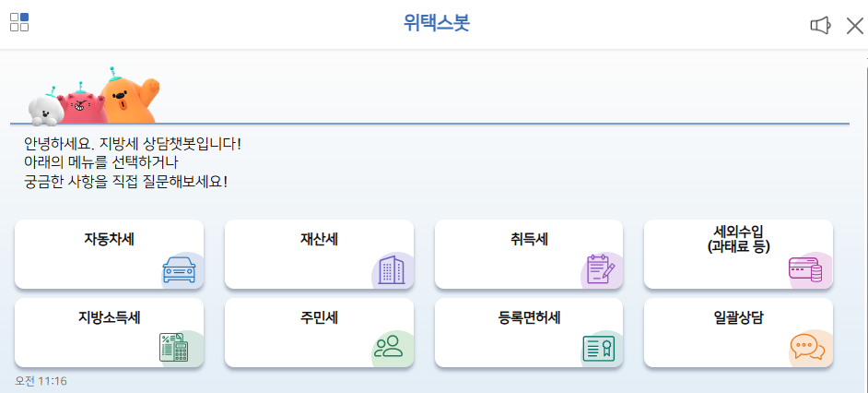
Task: Select the 재산세 menu label
Action: (320, 239)
